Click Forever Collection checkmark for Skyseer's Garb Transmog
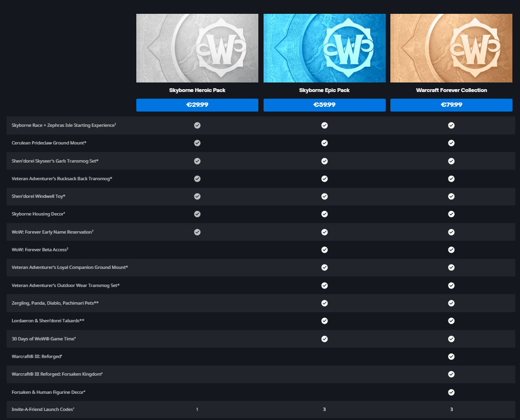Viewport: 520px width, 420px height. coord(451,161)
